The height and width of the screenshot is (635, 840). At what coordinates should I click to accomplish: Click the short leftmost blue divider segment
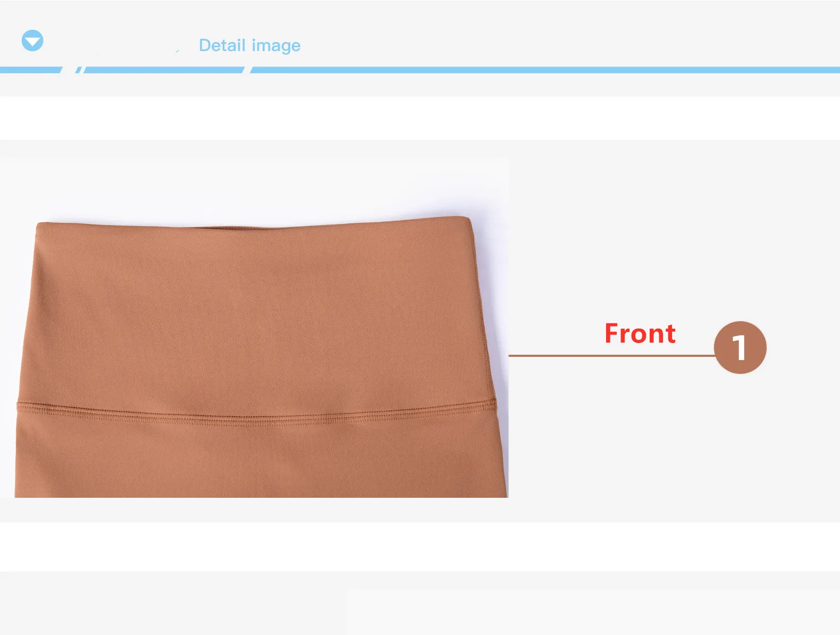point(30,70)
